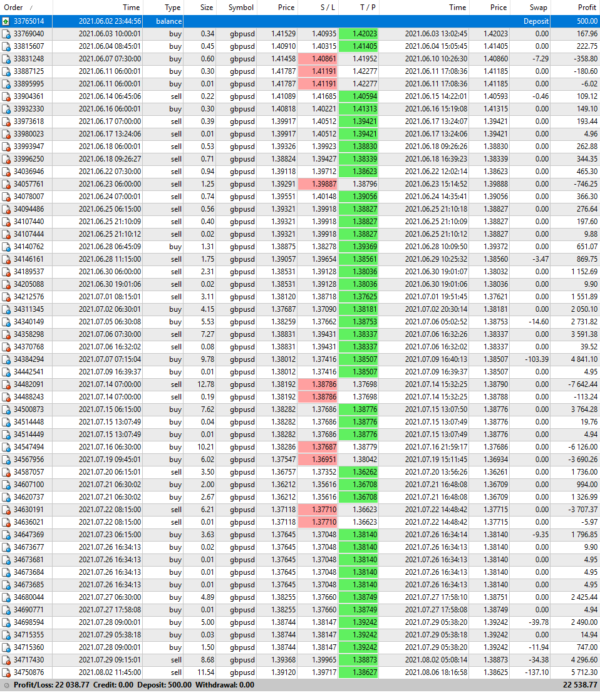600x700 pixels.
Task: Click the buy icon next to order 33932330
Action: (x=6, y=109)
